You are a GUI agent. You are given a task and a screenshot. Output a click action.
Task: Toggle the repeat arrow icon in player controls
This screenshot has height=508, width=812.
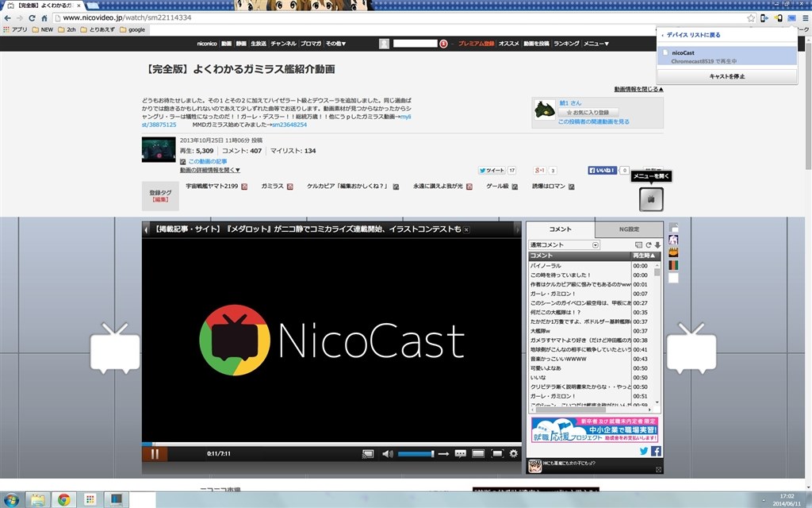click(x=443, y=454)
